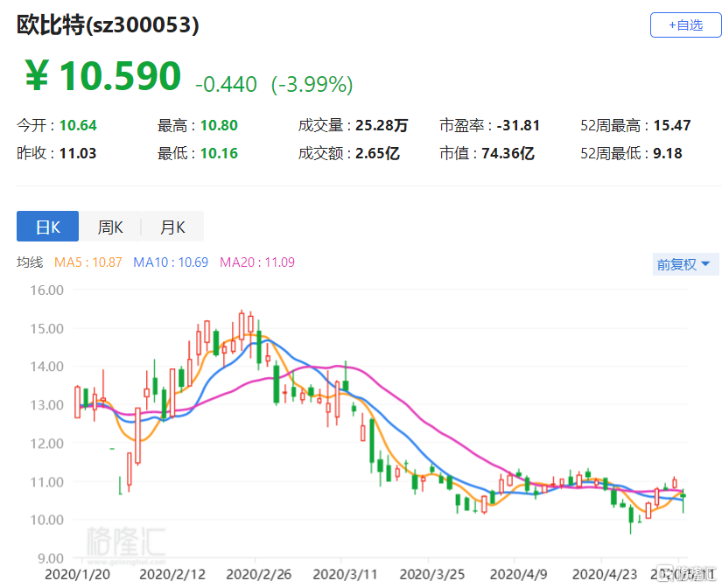
Task: Click the 2020/4/23 date axis label
Action: coord(605,575)
